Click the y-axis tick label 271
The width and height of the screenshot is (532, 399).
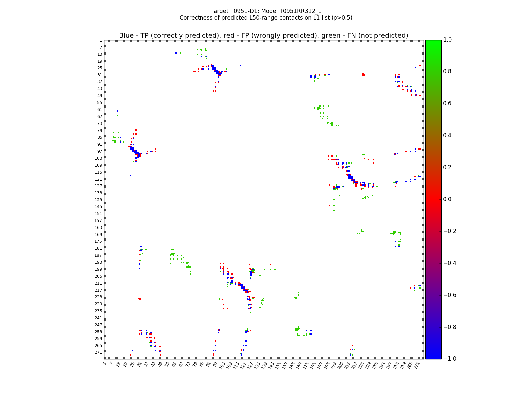[x=98, y=352]
